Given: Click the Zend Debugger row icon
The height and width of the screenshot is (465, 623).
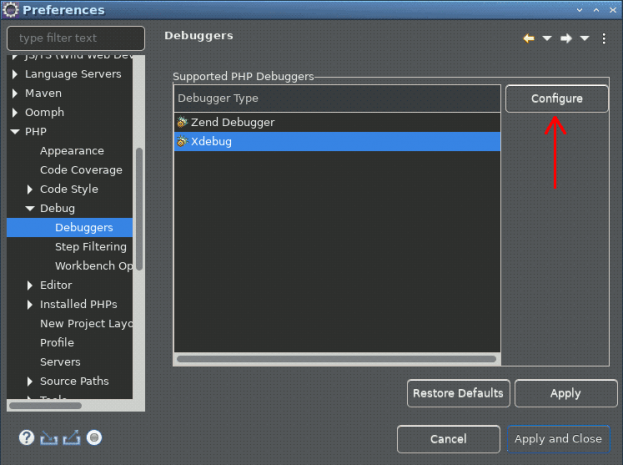Looking at the screenshot, I should point(182,122).
